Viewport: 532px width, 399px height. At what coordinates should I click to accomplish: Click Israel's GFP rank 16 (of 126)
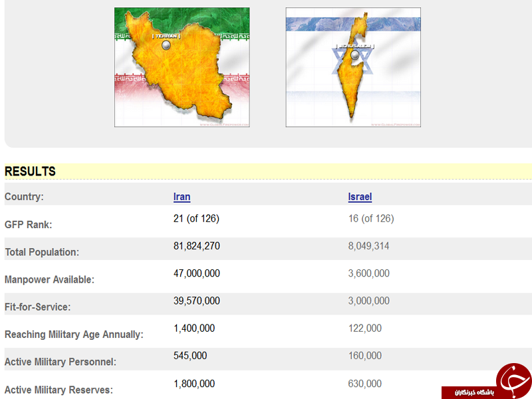(x=371, y=218)
